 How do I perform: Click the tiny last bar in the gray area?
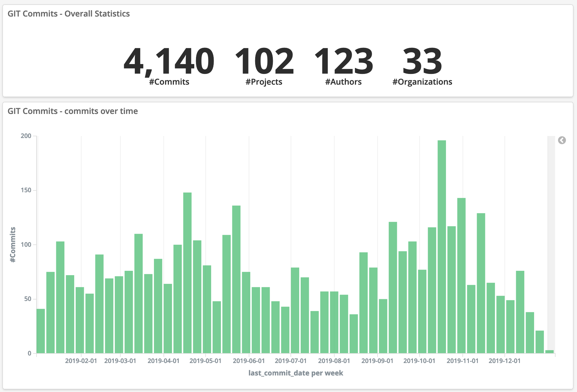click(549, 352)
